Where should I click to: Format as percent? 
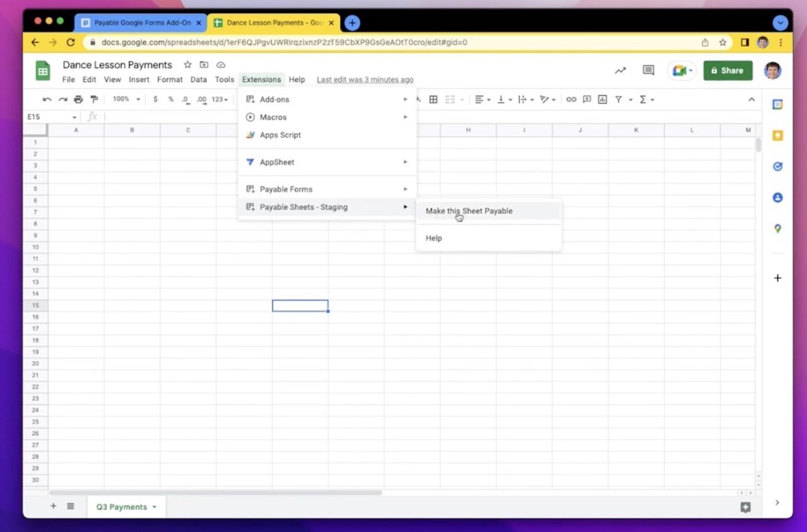[170, 99]
